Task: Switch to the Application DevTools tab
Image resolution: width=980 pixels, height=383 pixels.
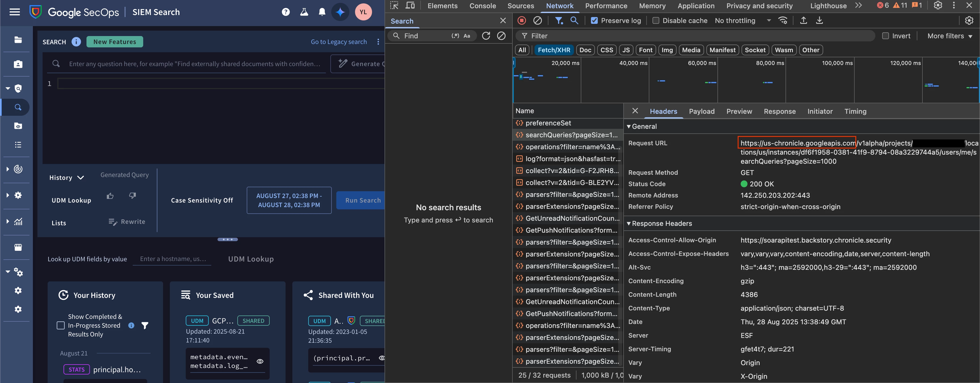Action: 696,6
